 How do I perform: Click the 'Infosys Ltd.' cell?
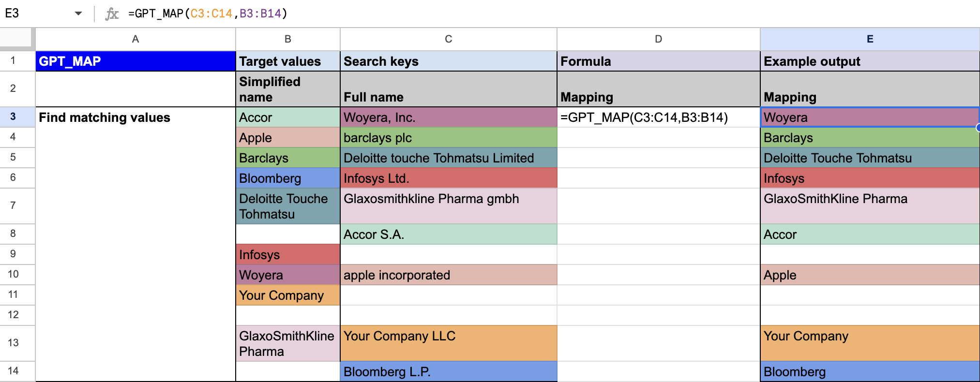pos(449,178)
